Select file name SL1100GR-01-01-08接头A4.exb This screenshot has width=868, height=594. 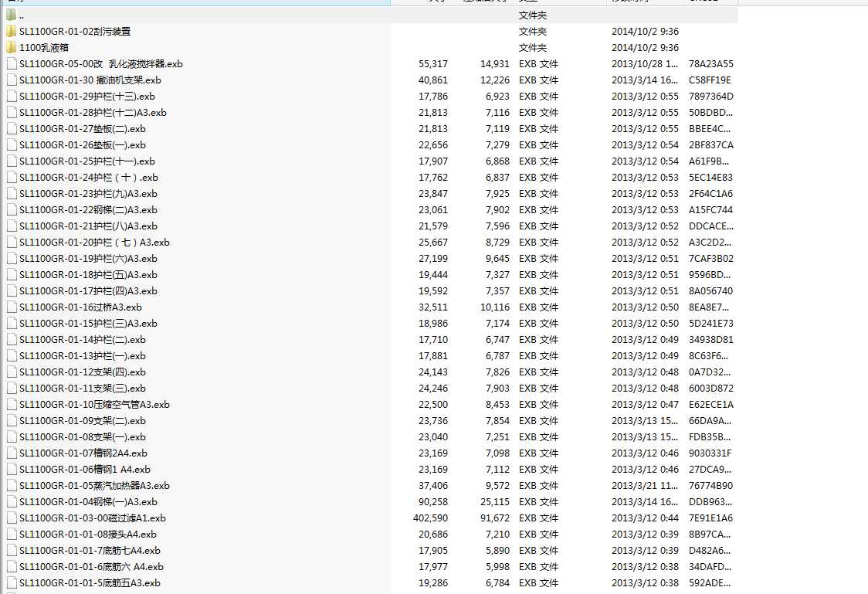(88, 535)
